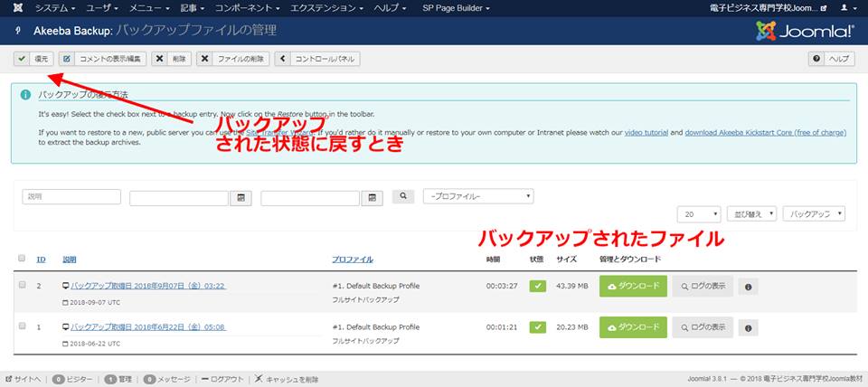This screenshot has height=387, width=868.
Task: Open the 記事 menu
Action: point(192,8)
